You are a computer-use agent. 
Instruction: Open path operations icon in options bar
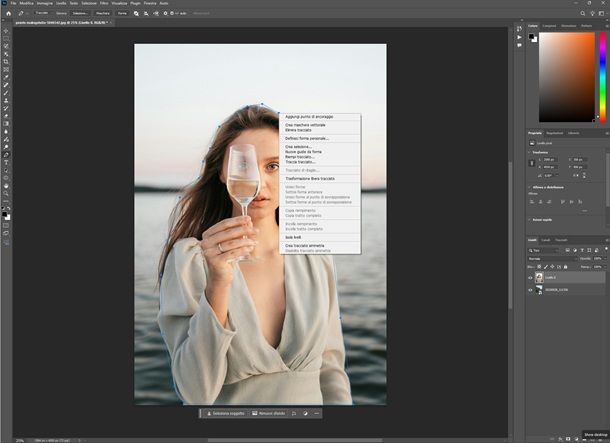pyautogui.click(x=136, y=13)
